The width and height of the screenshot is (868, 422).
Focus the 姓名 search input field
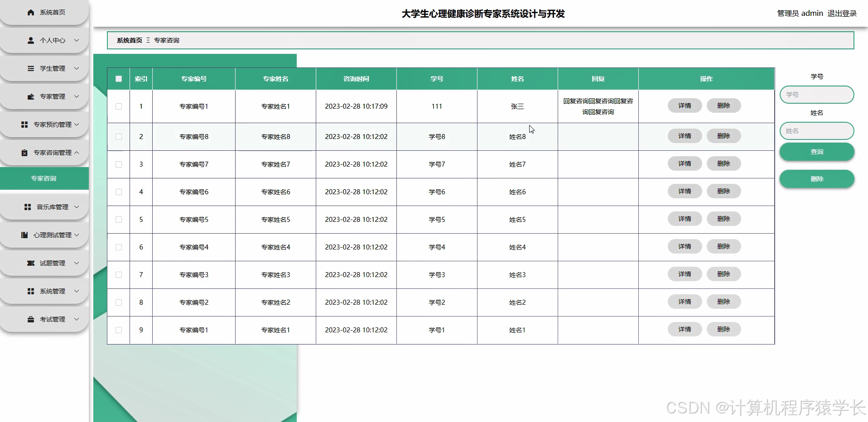[x=817, y=131]
